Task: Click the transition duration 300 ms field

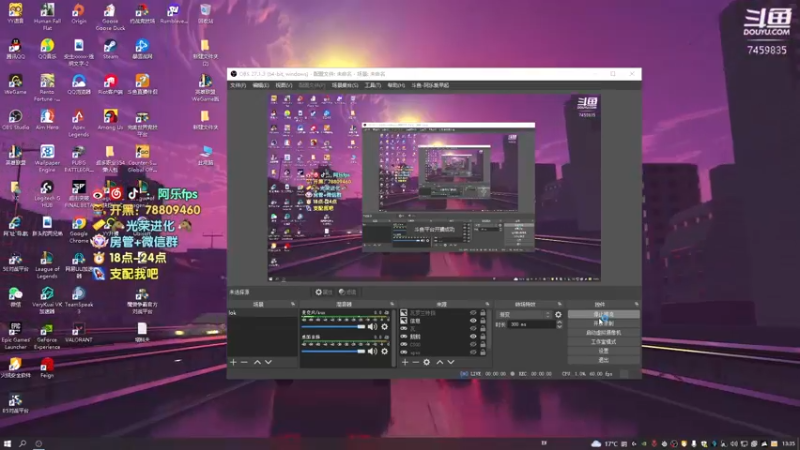Action: click(532, 324)
